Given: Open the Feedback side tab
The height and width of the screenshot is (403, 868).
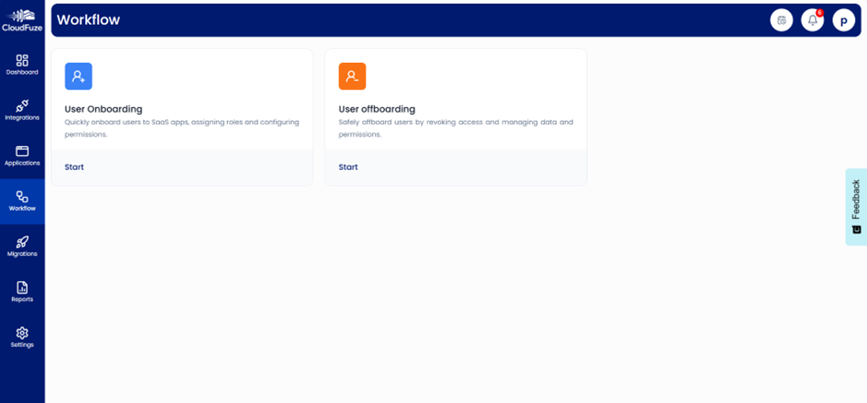Looking at the screenshot, I should (856, 206).
